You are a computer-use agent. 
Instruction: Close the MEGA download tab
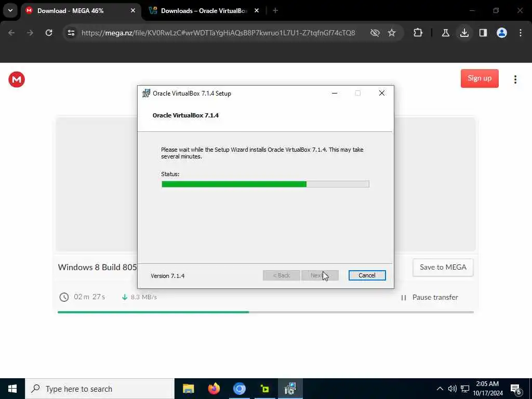[133, 10]
